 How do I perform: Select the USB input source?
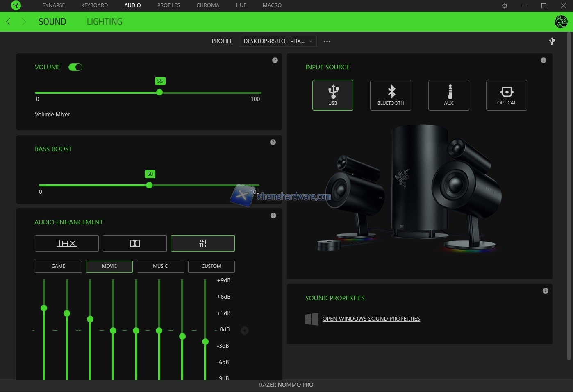pyautogui.click(x=332, y=95)
